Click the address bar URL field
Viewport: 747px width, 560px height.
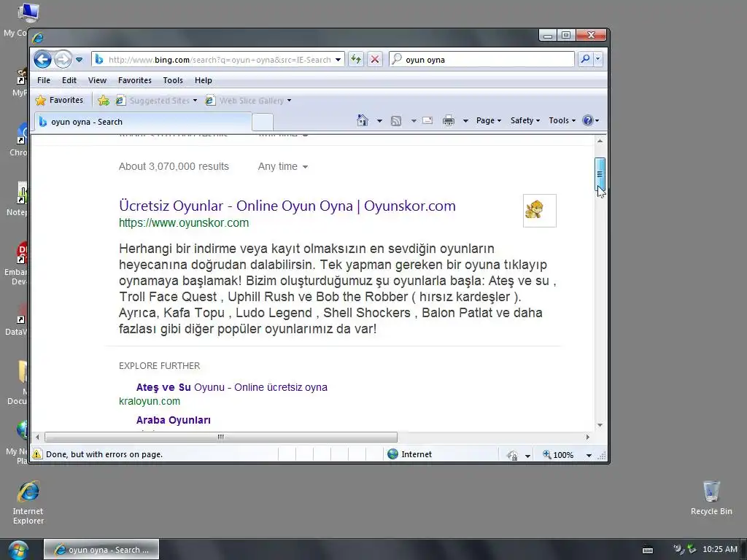[x=219, y=60]
